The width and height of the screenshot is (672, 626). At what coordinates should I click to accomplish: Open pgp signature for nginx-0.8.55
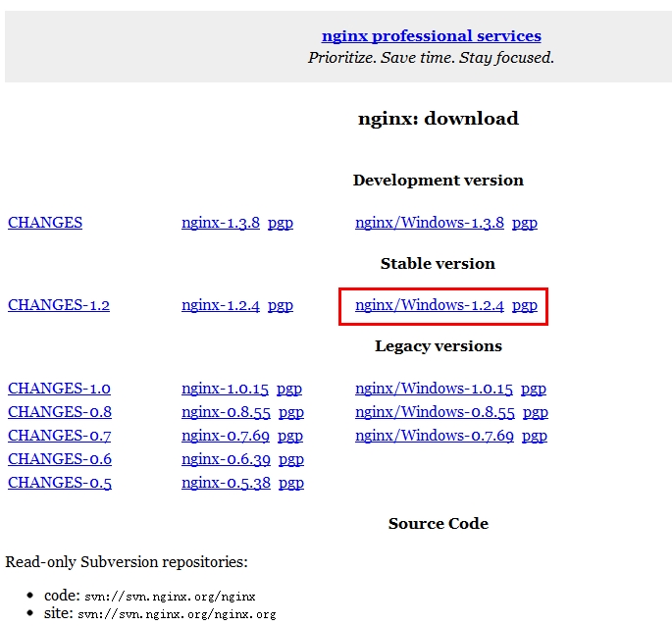point(291,413)
